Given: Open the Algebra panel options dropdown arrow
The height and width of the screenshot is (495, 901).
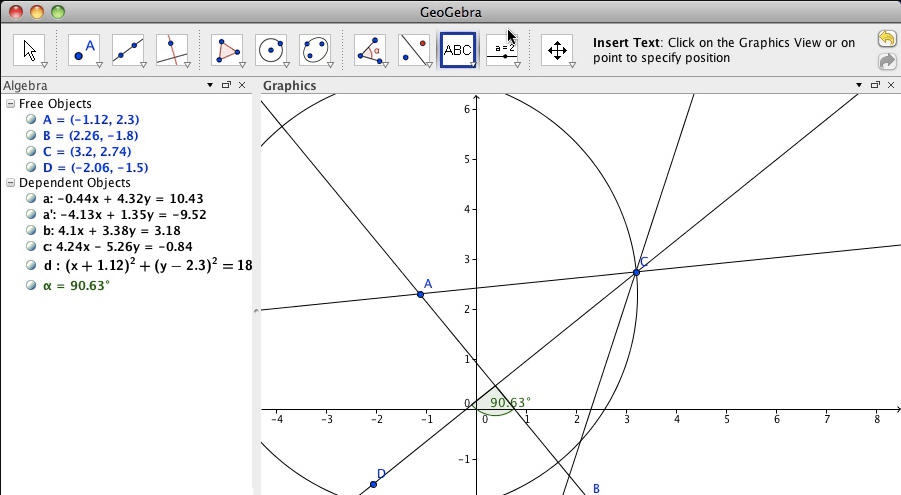Looking at the screenshot, I should point(210,86).
